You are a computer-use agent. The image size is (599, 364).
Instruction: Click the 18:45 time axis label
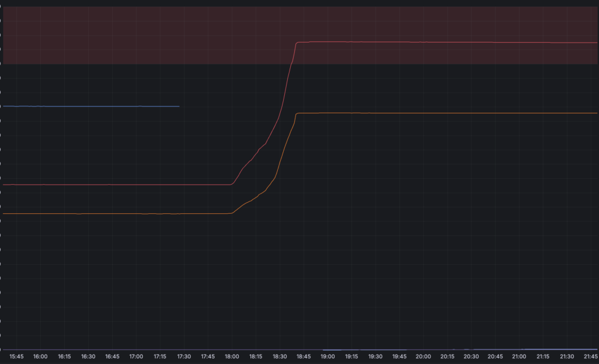pos(304,356)
